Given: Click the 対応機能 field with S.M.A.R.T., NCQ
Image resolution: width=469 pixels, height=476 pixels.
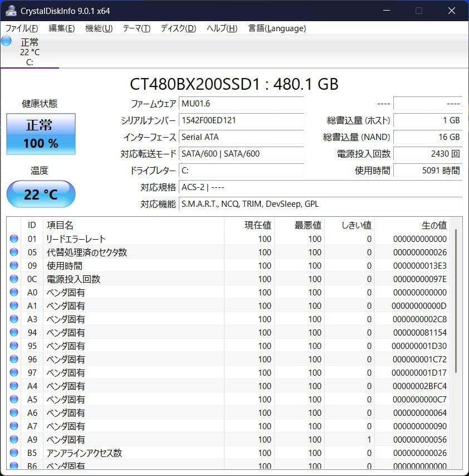Looking at the screenshot, I should [x=321, y=203].
